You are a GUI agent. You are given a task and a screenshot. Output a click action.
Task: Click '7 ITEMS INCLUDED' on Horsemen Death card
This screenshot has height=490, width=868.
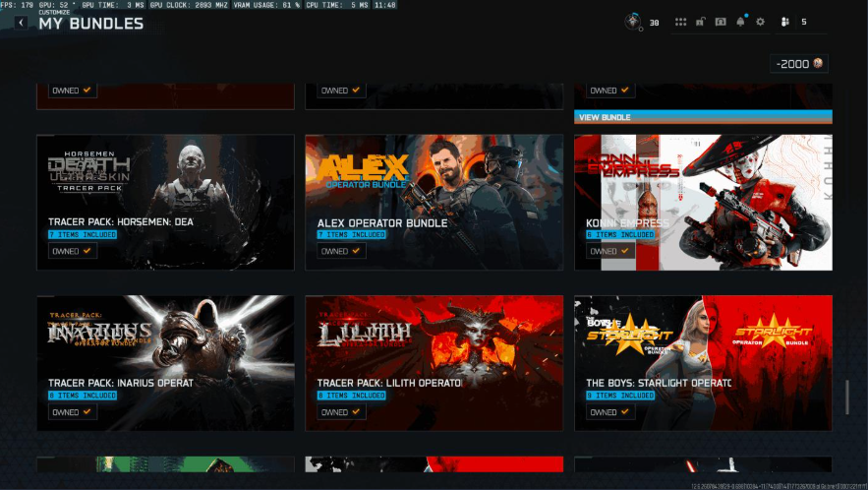coord(83,234)
